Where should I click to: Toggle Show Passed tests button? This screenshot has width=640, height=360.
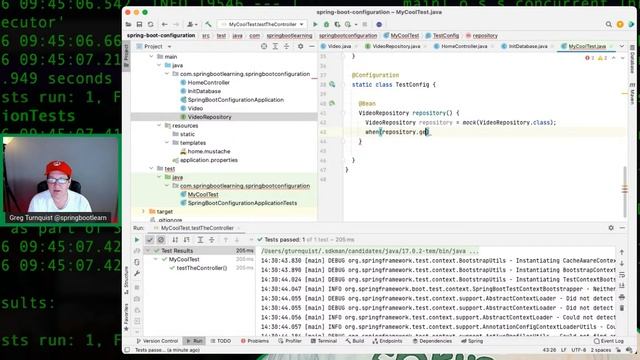pos(150,240)
